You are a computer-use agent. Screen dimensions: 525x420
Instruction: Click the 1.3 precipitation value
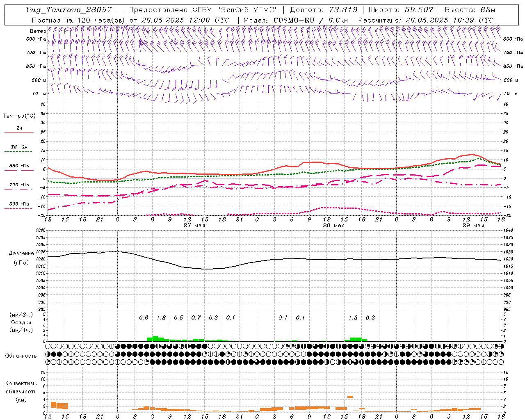tap(353, 317)
